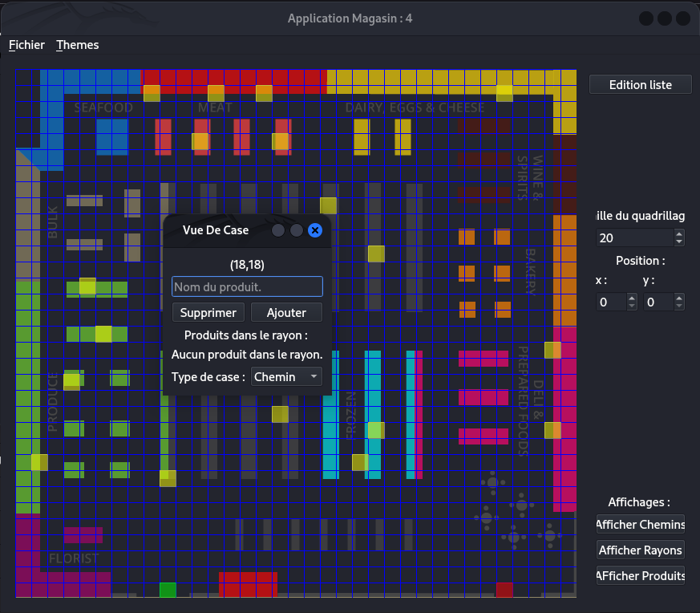Toggle Afficher Rayons display

(640, 550)
